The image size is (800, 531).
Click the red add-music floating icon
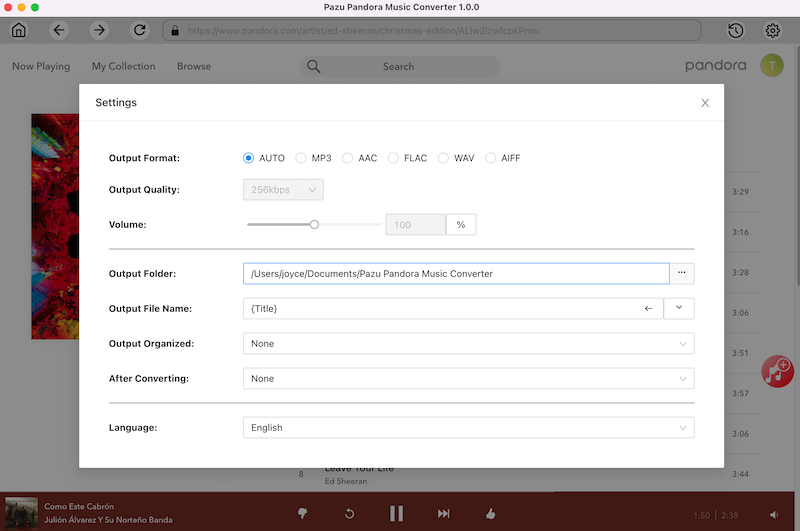[777, 371]
